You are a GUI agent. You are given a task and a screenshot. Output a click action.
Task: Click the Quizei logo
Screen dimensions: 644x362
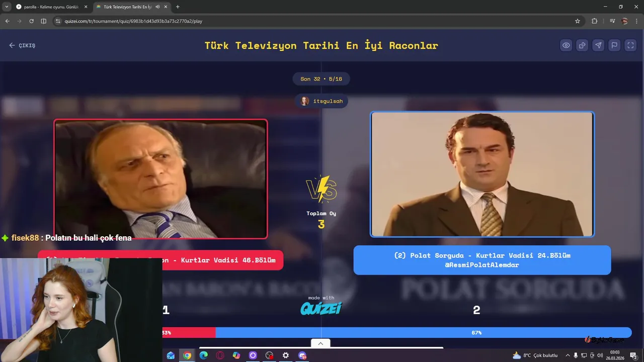coord(321,308)
